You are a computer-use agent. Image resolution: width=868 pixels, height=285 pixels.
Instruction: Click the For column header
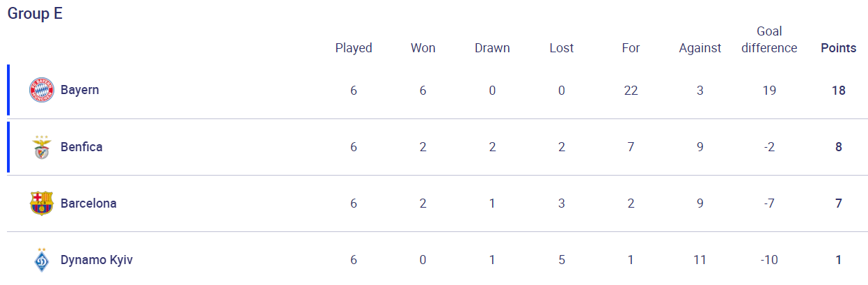pyautogui.click(x=631, y=48)
